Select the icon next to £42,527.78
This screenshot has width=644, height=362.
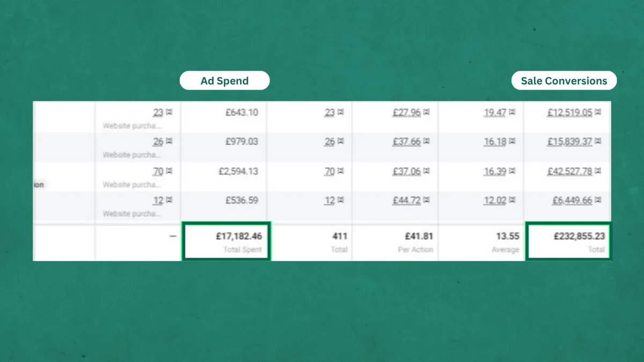point(598,171)
